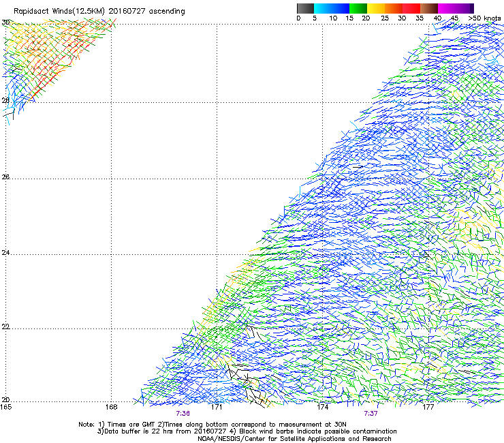Click the gray 0–5 knots legend segment
This screenshot has width=504, height=443.
tap(305, 8)
